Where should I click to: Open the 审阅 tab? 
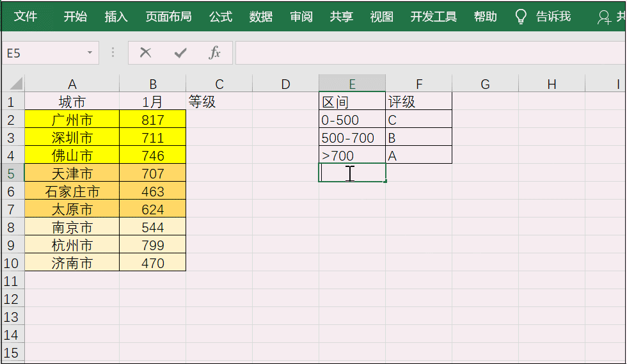tap(301, 17)
